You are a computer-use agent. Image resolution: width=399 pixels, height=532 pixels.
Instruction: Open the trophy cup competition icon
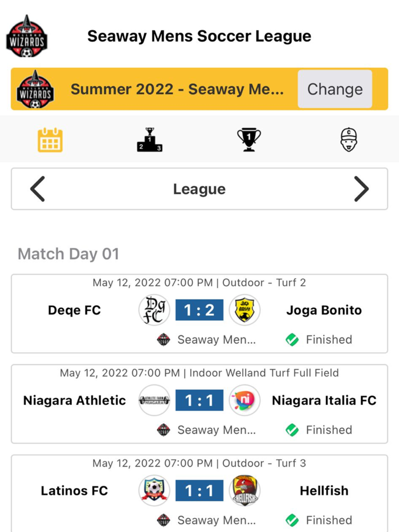(x=249, y=138)
